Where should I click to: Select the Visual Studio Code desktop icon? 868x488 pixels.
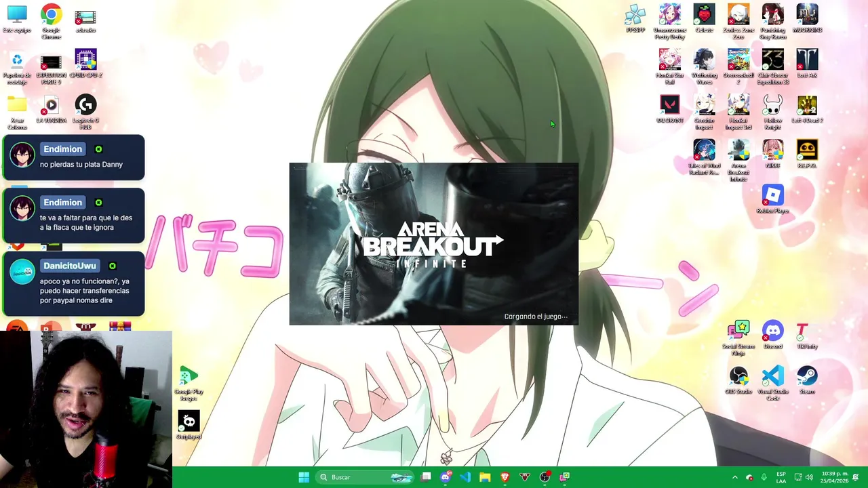[772, 384]
